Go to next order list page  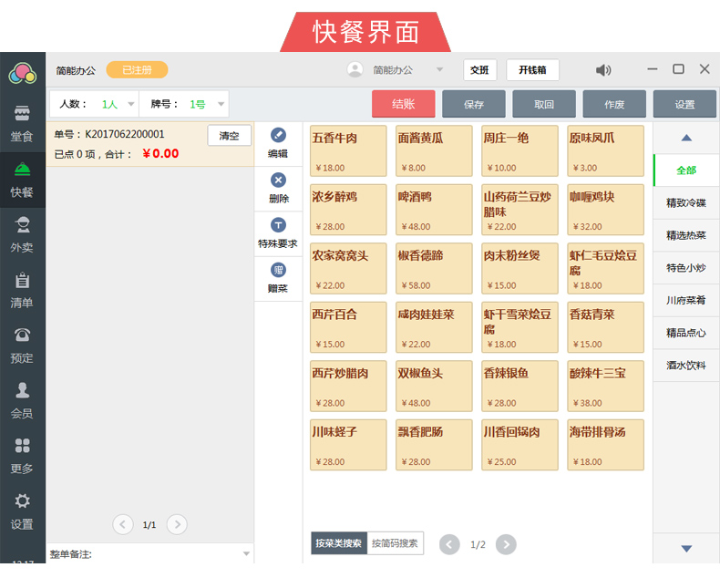(x=177, y=524)
